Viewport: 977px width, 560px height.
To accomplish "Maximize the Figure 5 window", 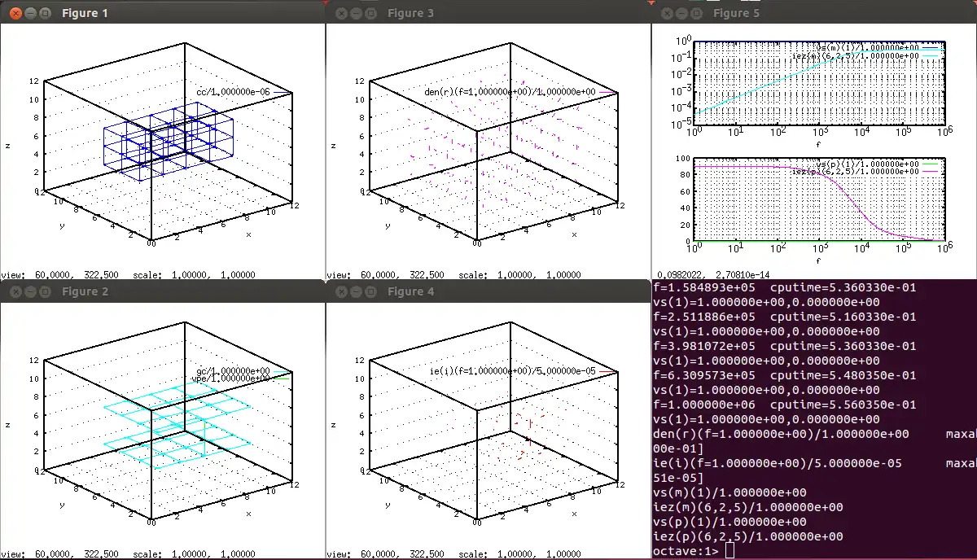I will click(696, 13).
